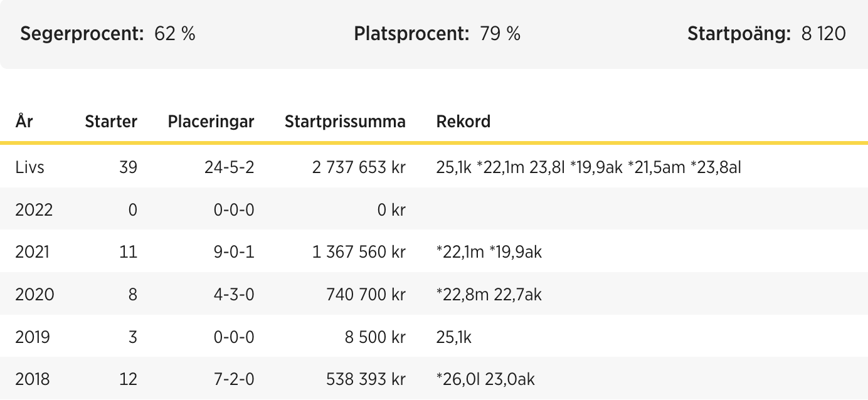Image resolution: width=868 pixels, height=400 pixels.
Task: Click the År column header
Action: point(24,121)
